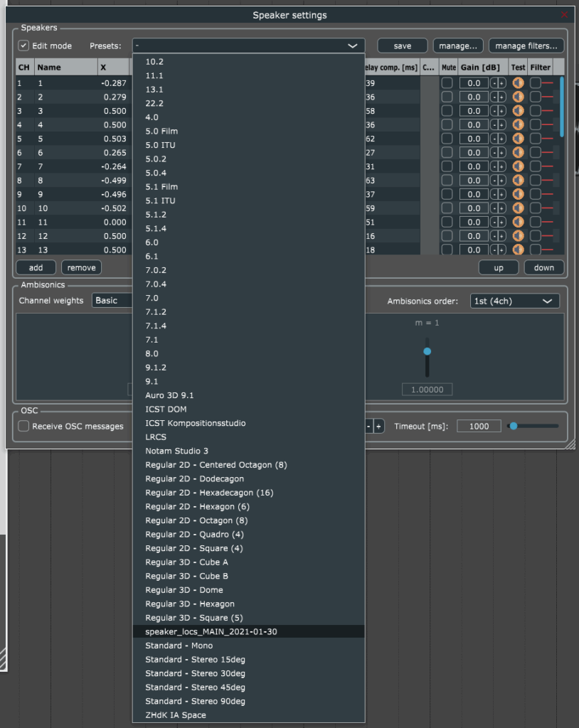
Task: Move speaker up in list
Action: coord(499,267)
